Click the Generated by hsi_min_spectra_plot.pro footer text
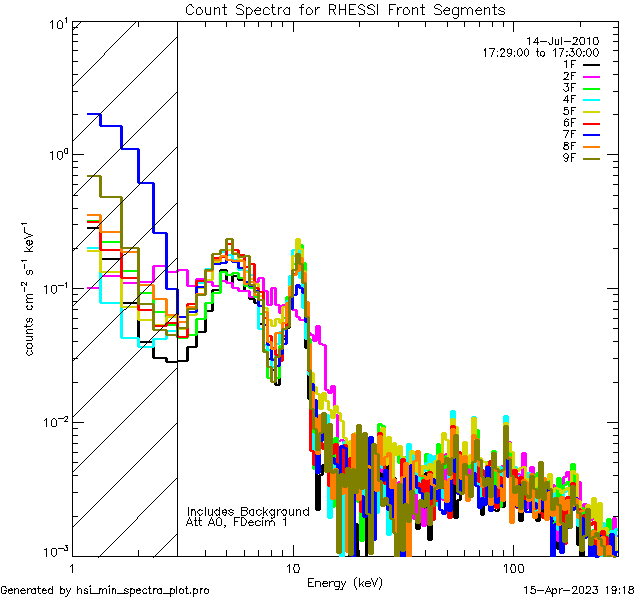Screen dimensions: 640x600 (x=105, y=591)
